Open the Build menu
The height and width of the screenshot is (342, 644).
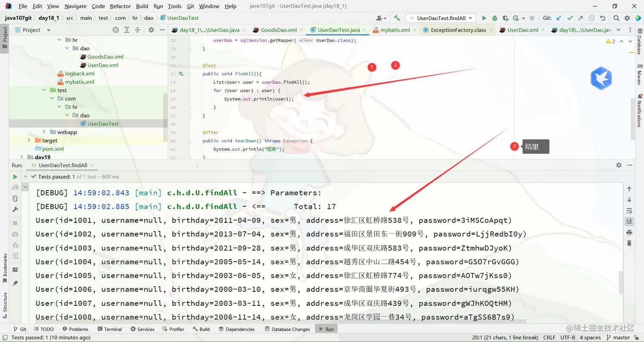[x=142, y=6]
